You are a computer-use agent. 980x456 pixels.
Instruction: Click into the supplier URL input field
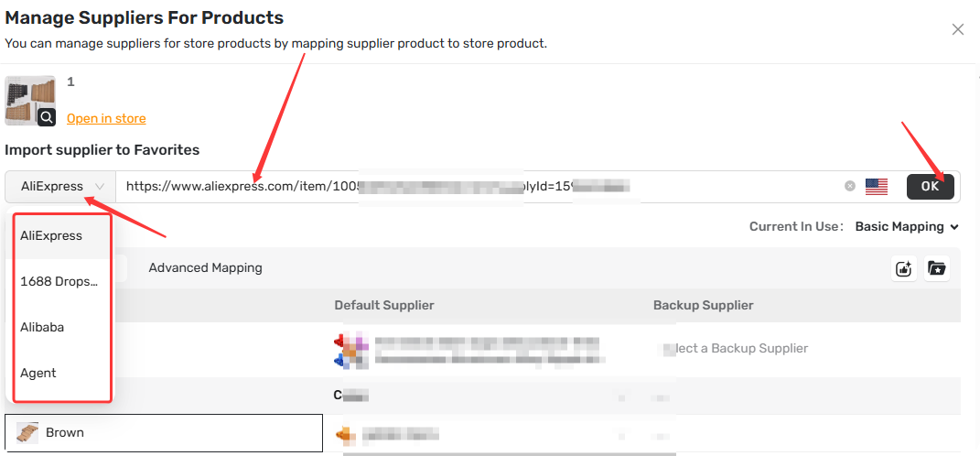(x=479, y=187)
